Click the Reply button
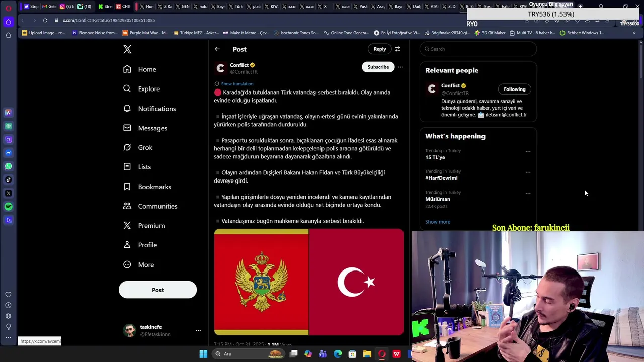The image size is (644, 362). tap(380, 49)
